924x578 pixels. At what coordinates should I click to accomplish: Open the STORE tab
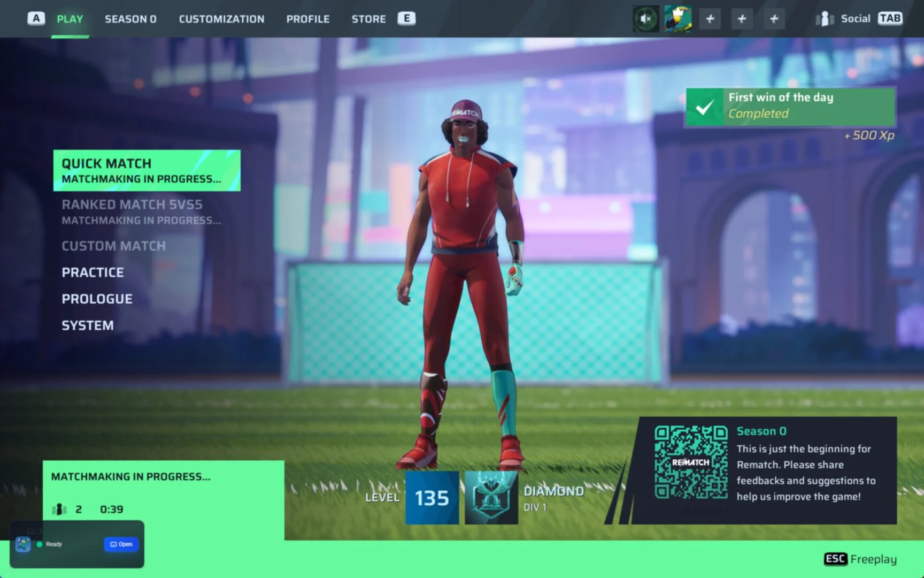pyautogui.click(x=368, y=19)
